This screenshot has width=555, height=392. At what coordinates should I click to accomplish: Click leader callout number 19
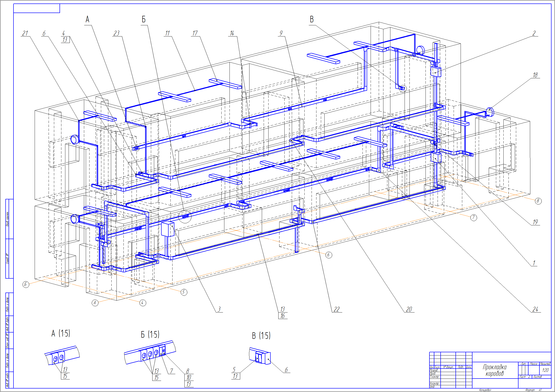point(535,222)
